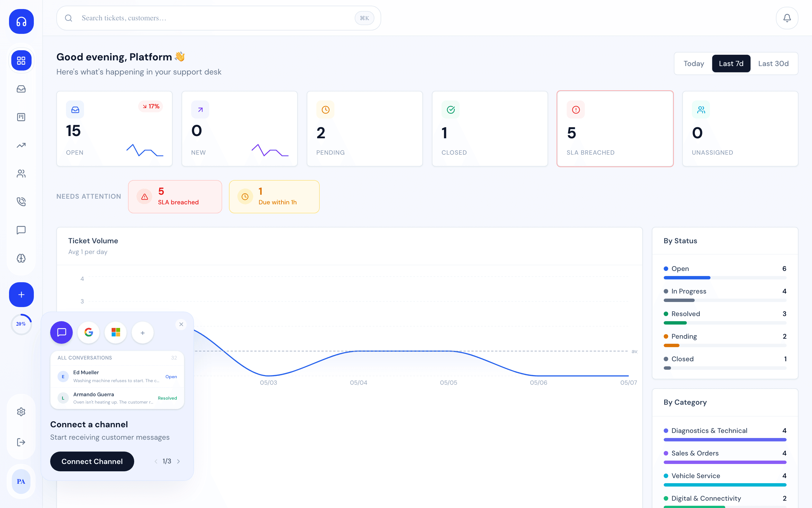Viewport: 812px width, 508px height.
Task: Select the Microsoft channel icon
Action: click(116, 332)
